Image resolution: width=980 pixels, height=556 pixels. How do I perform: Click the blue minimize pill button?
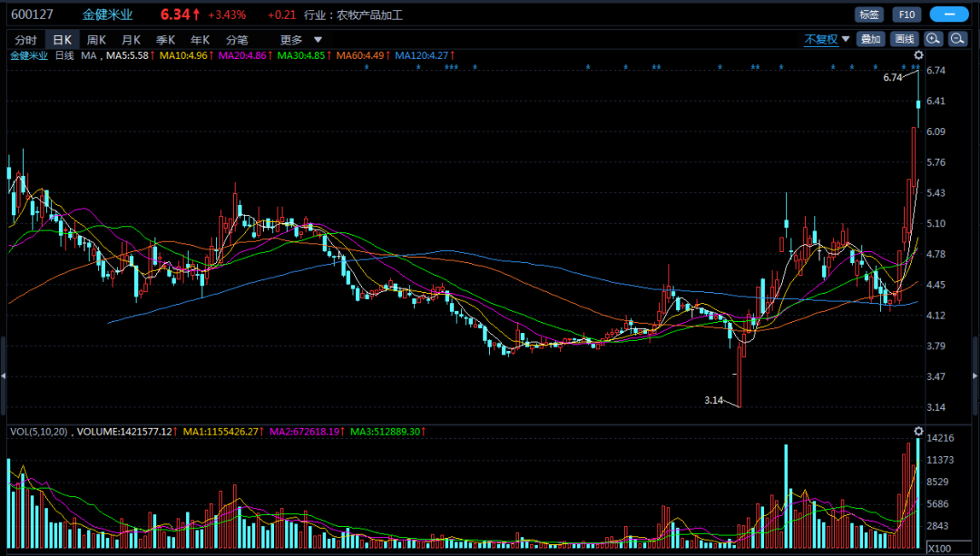coord(949,15)
